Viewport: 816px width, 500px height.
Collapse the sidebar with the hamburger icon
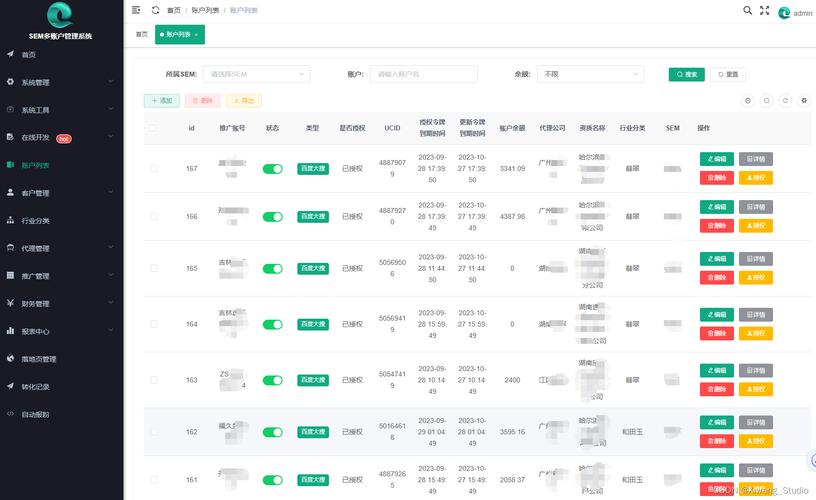pyautogui.click(x=136, y=10)
